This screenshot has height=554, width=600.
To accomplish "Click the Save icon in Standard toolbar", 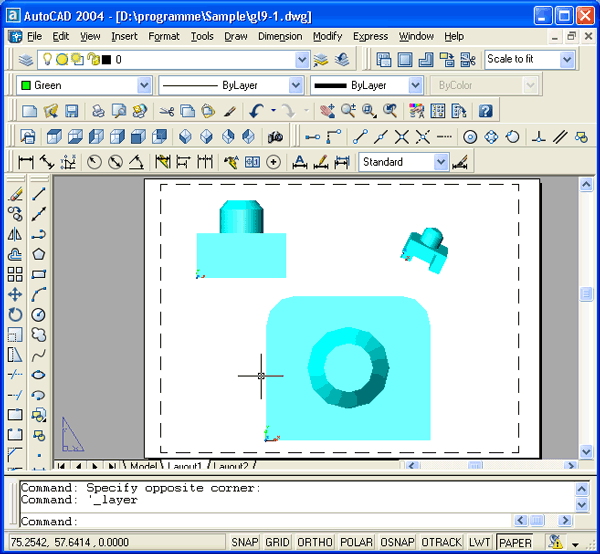I will [70, 111].
